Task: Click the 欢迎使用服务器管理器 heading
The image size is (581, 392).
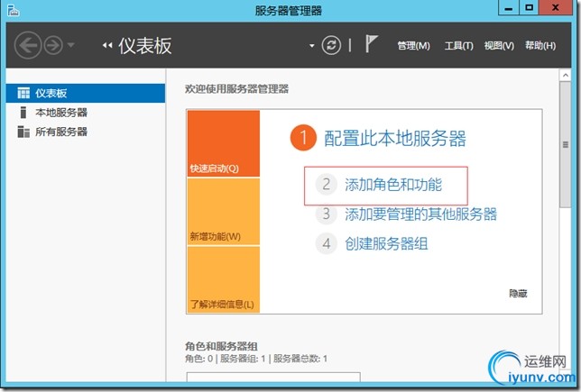Action: tap(236, 89)
